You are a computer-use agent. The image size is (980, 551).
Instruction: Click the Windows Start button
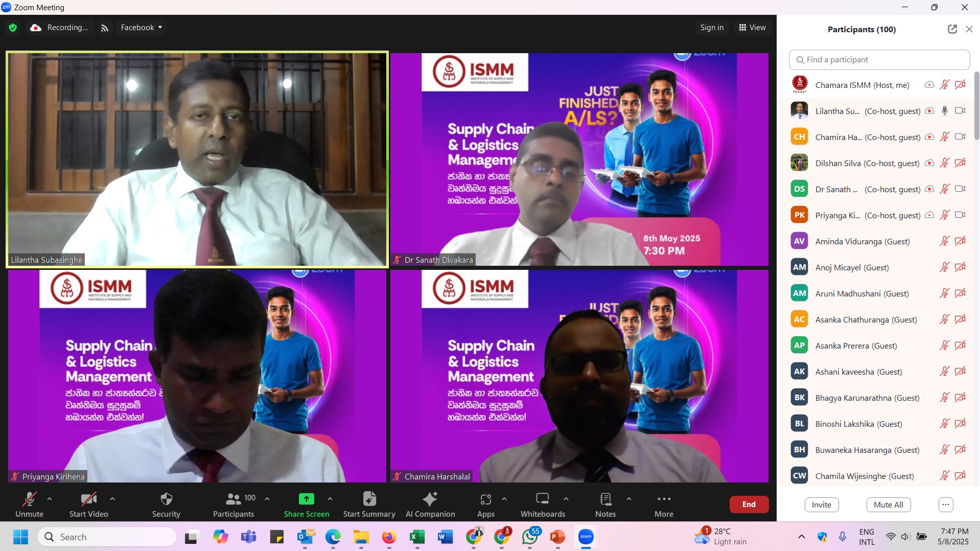click(20, 537)
